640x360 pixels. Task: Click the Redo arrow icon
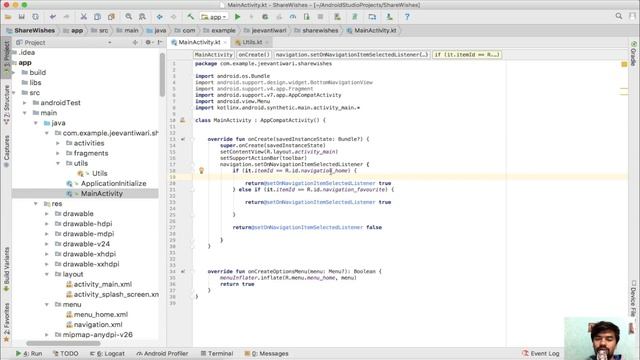(x=66, y=17)
